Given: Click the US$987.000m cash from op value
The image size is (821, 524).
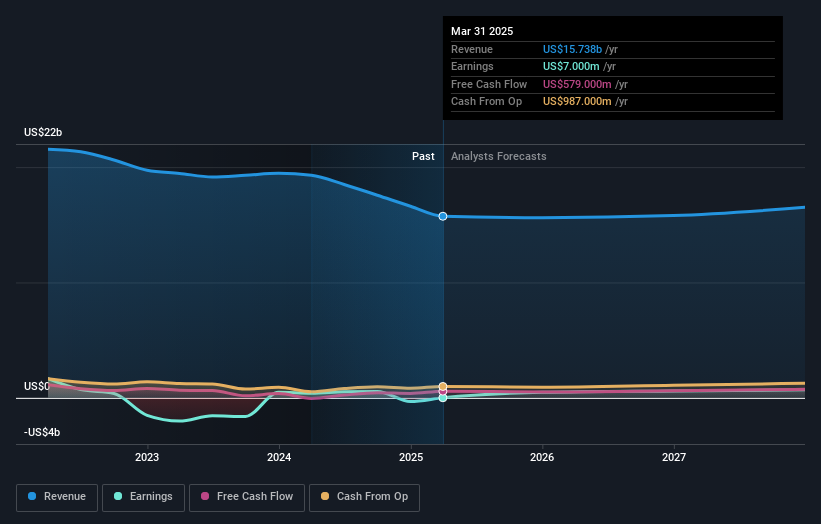Looking at the screenshot, I should (577, 102).
